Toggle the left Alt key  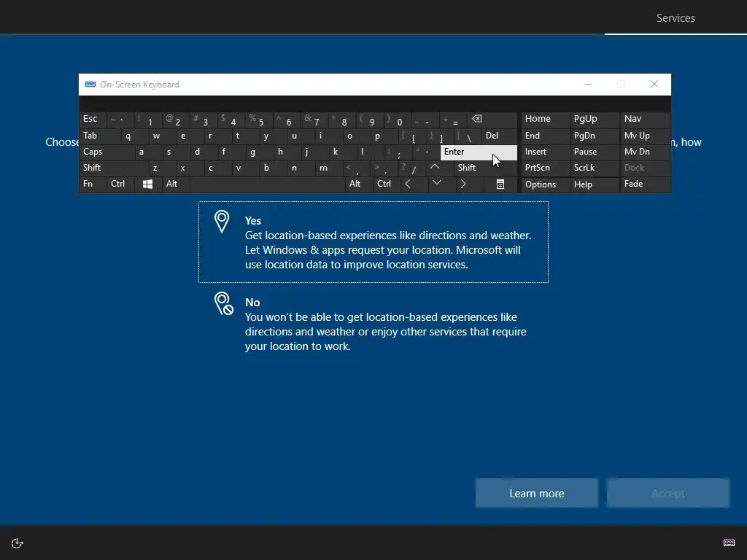[176, 184]
